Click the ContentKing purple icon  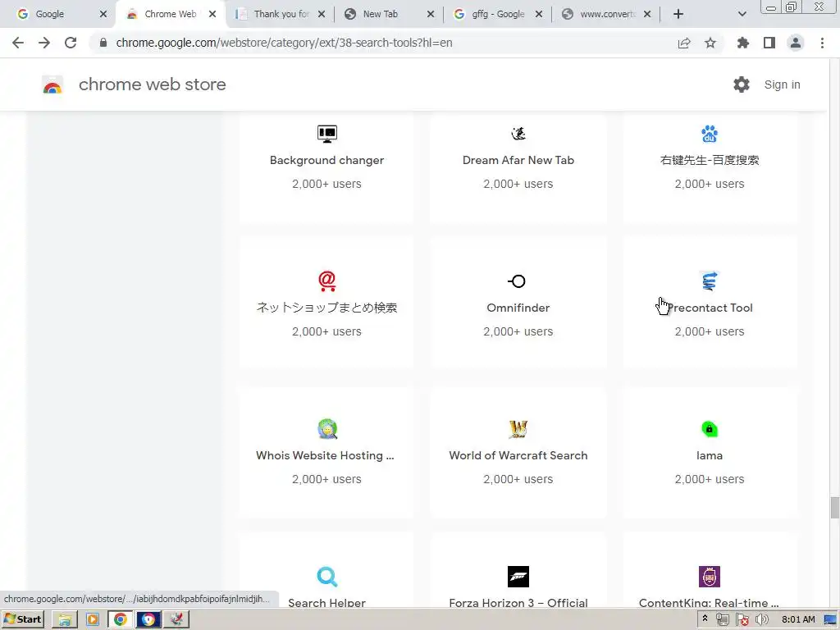tap(710, 577)
